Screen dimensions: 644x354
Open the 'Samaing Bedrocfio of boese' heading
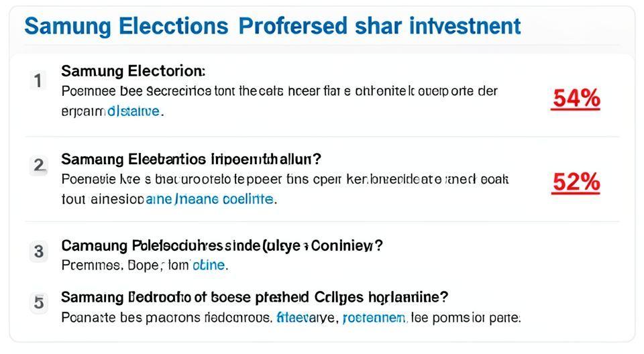[x=254, y=296]
